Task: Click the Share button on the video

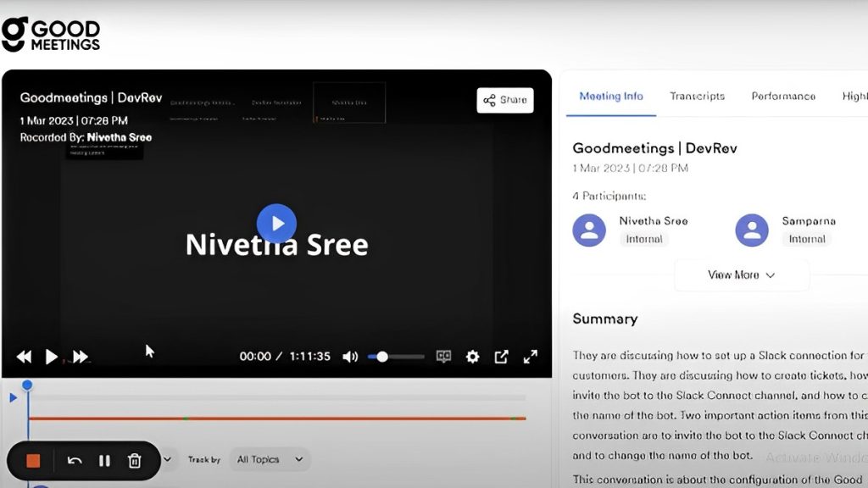Action: [x=505, y=100]
